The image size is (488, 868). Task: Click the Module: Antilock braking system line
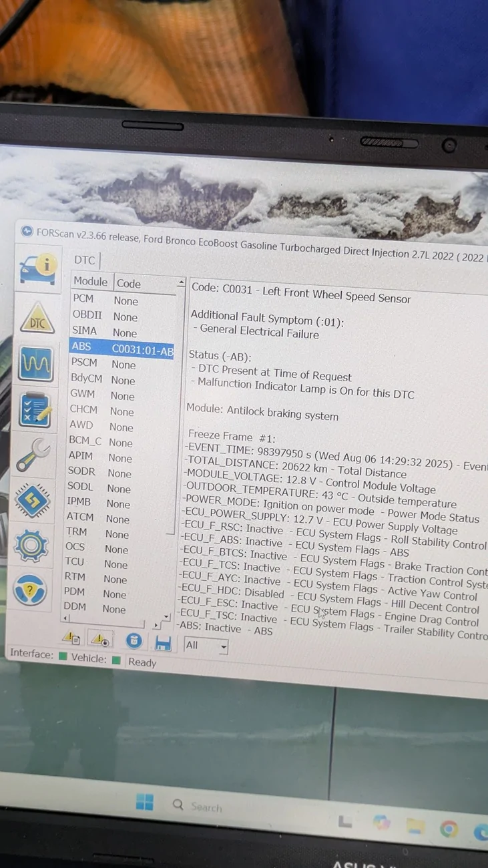pyautogui.click(x=262, y=413)
